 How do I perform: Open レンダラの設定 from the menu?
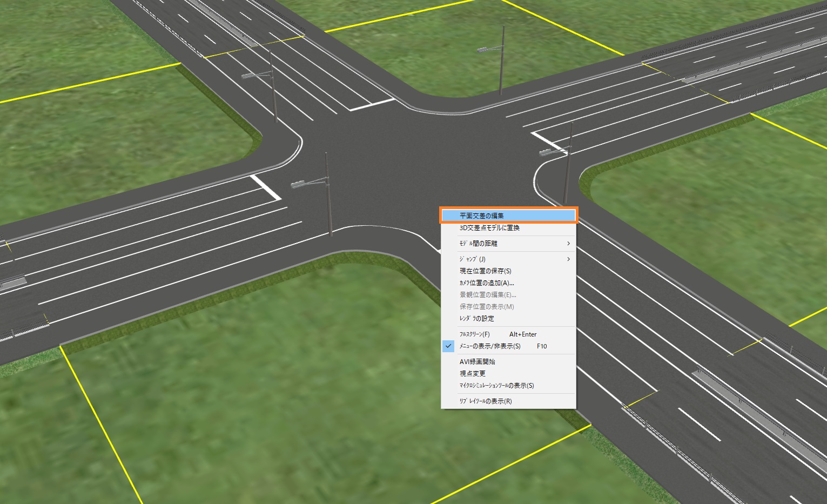(x=509, y=319)
